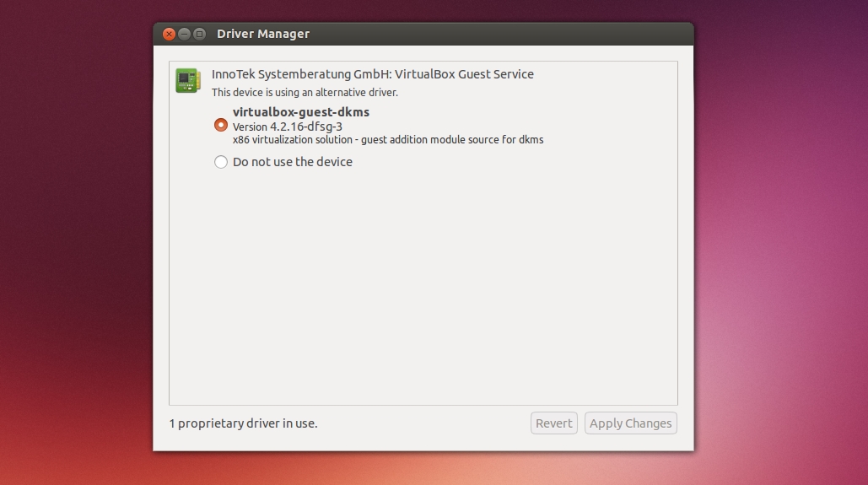Close the Driver Manager window
The height and width of the screenshot is (485, 868).
click(169, 35)
